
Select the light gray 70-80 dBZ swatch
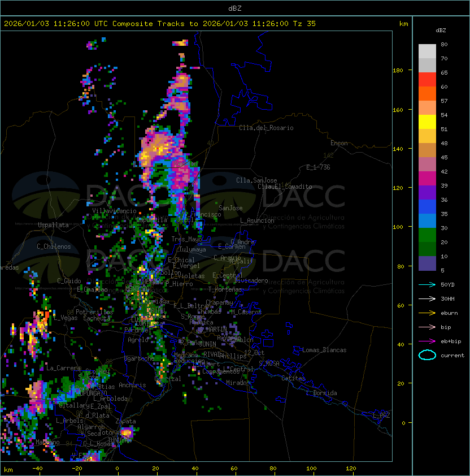coord(427,51)
